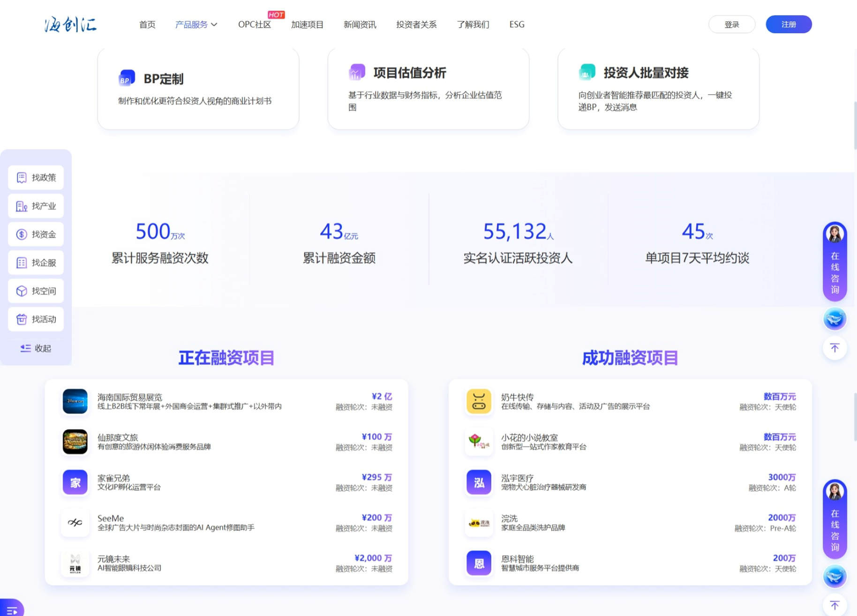
Task: Open the 找活动 sidebar shortcut
Action: [x=36, y=319]
